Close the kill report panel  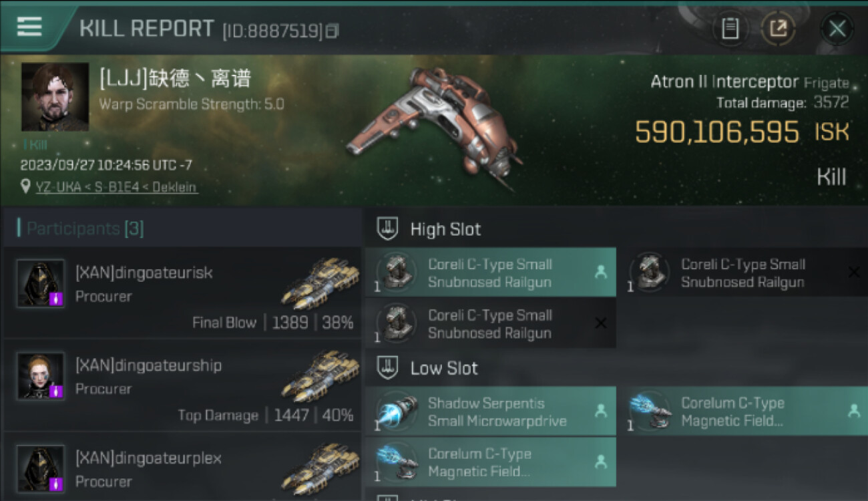tap(837, 29)
